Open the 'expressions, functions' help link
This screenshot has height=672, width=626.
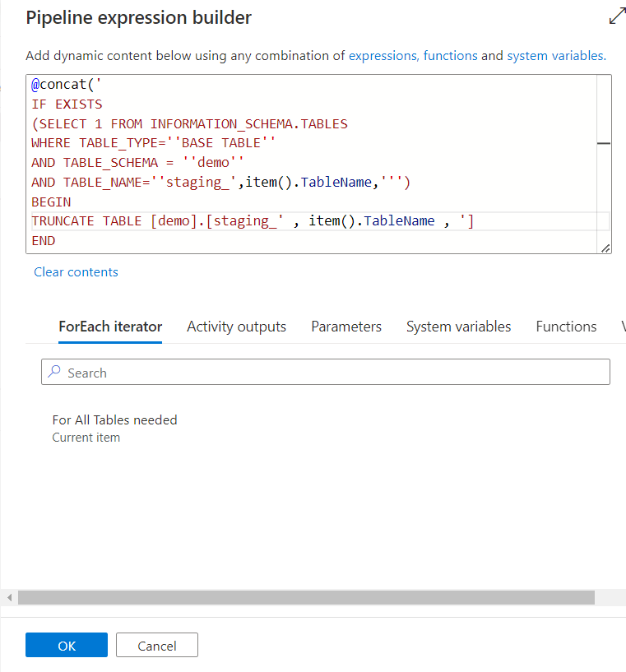pos(413,56)
